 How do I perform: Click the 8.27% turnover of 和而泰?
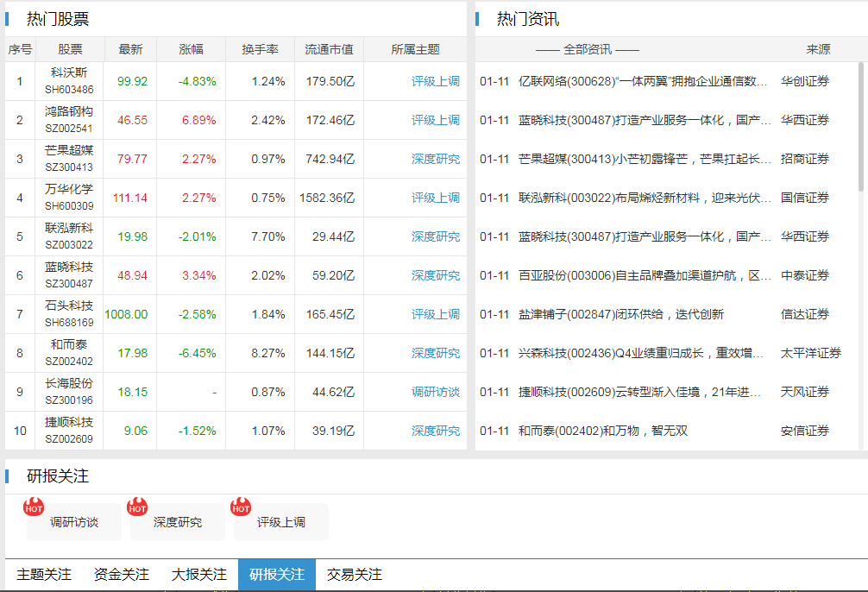268,353
